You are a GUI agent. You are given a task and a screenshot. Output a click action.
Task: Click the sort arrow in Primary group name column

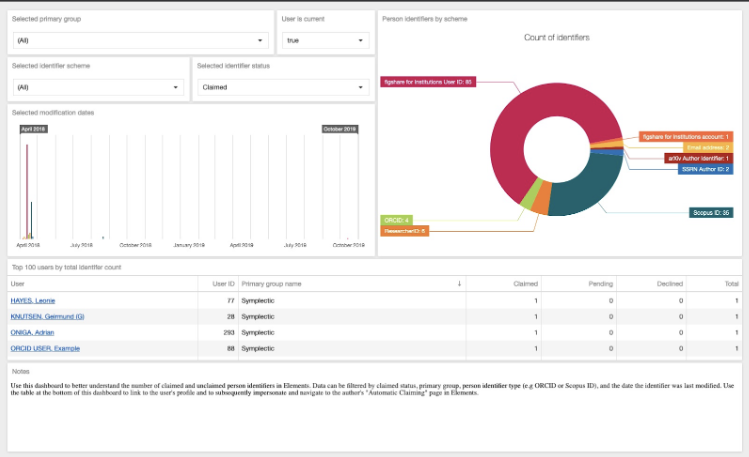click(x=459, y=284)
